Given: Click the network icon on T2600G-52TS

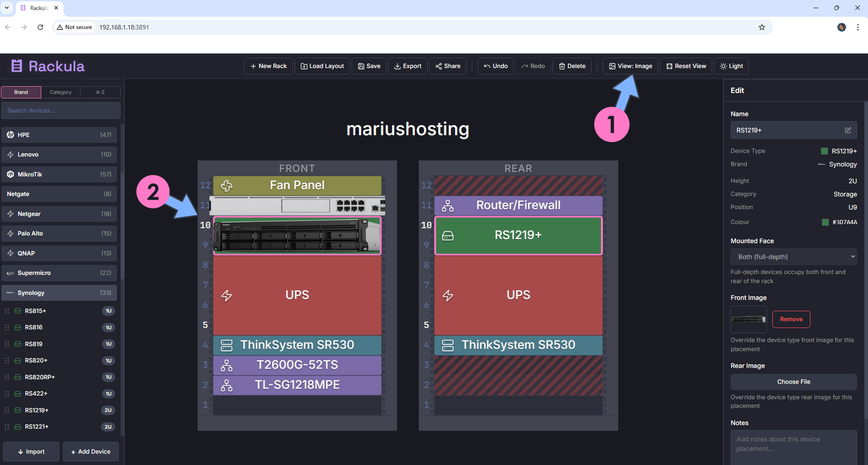Looking at the screenshot, I should (x=227, y=365).
